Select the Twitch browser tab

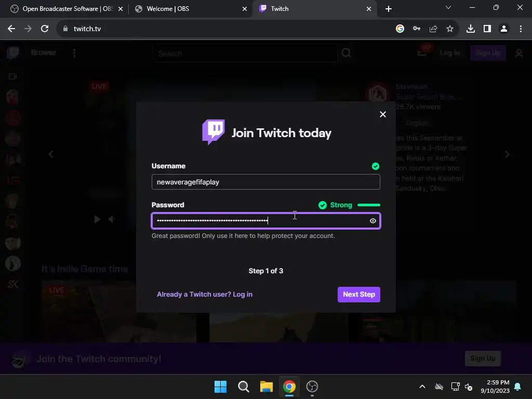314,9
